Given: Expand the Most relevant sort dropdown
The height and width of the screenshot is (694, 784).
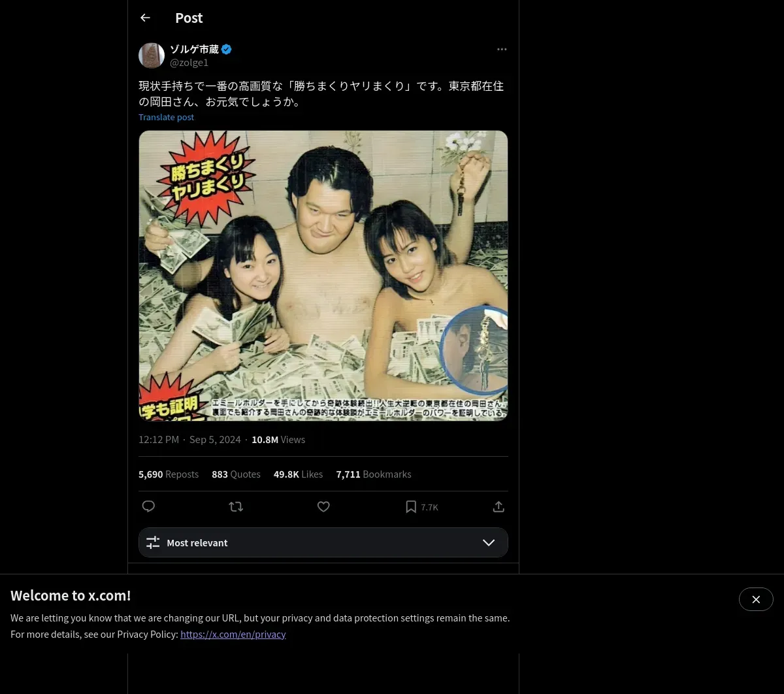Looking at the screenshot, I should [x=323, y=542].
